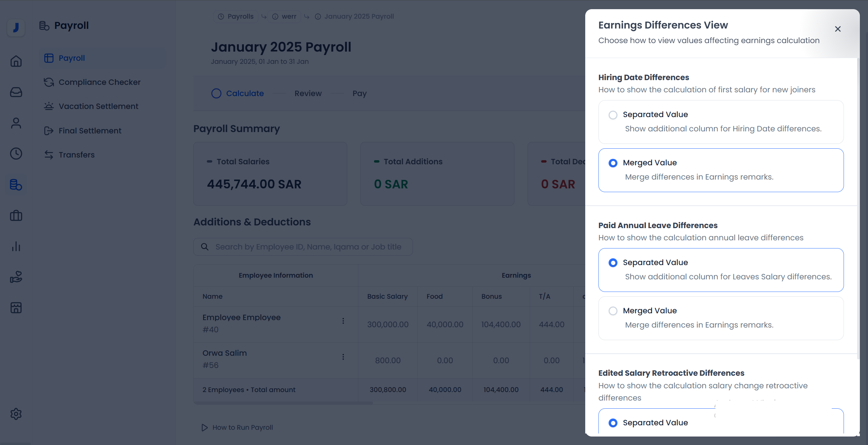This screenshot has height=445, width=868.
Task: Choose Merged Value for Paid Annual Leave
Action: [x=613, y=311]
